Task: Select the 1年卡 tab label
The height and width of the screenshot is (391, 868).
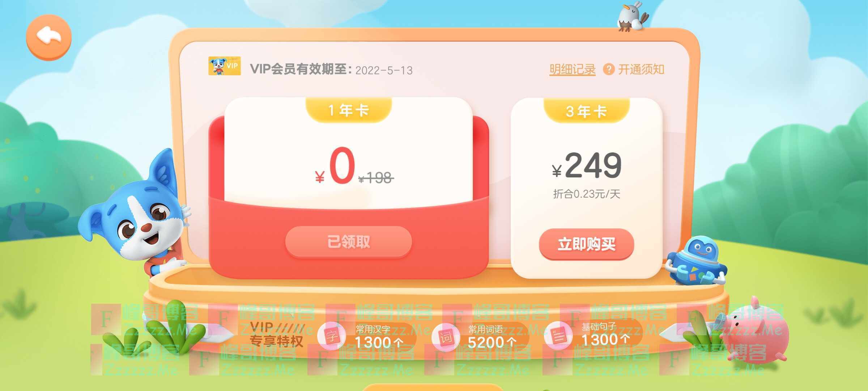Action: (349, 110)
